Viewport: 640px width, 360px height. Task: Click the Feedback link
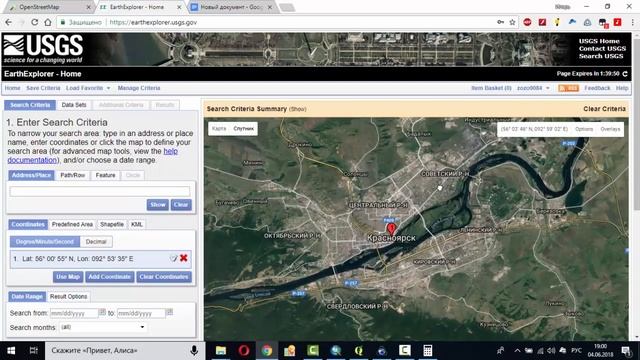pos(597,88)
